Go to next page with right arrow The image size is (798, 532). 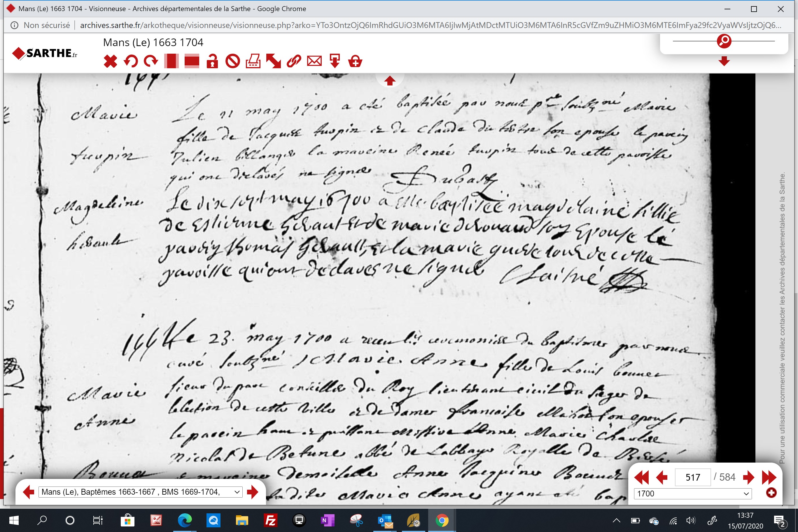tap(748, 477)
